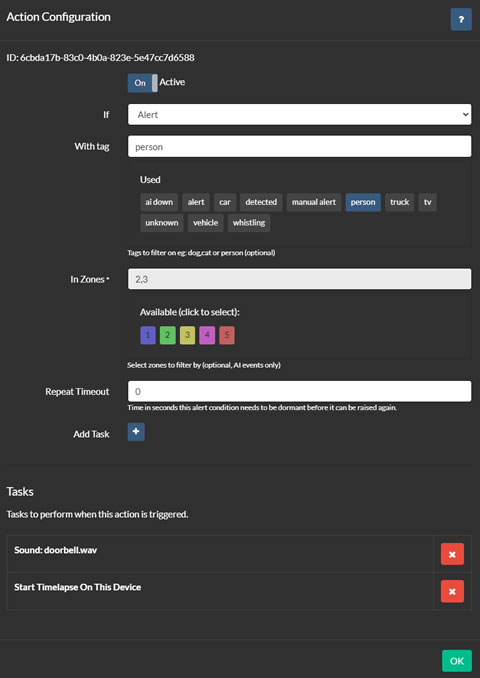Focus the With tag input field

(x=299, y=147)
